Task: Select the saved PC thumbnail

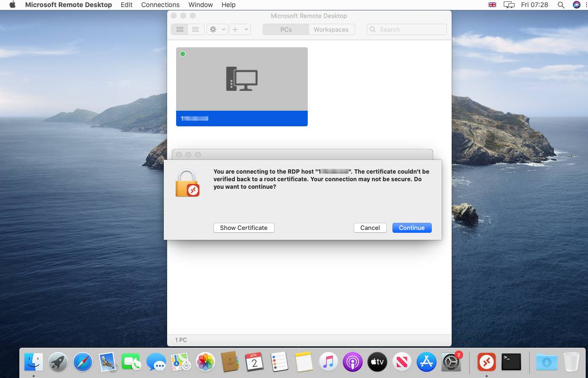Action: (242, 87)
